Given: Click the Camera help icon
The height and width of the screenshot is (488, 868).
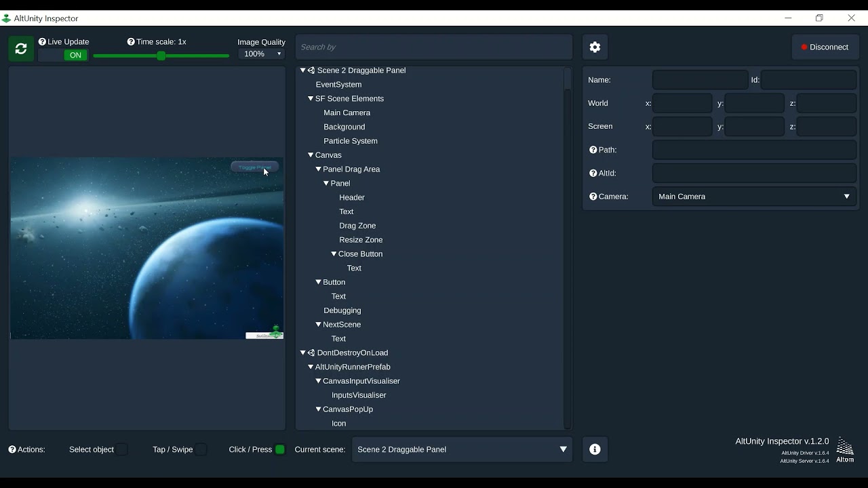Looking at the screenshot, I should point(593,197).
